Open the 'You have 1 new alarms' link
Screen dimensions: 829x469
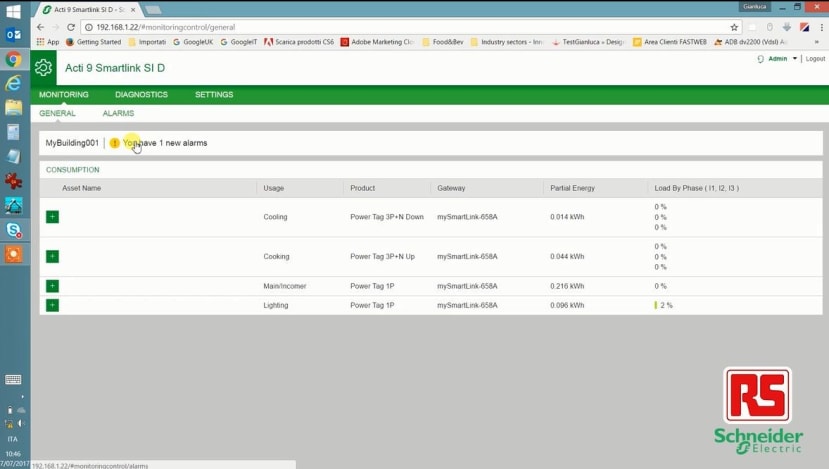pos(165,143)
